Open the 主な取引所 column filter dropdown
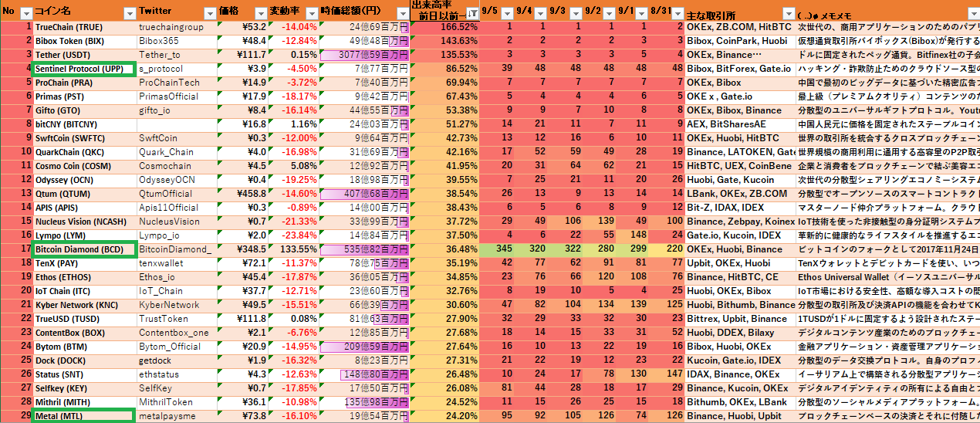The image size is (980, 423). 788,13
